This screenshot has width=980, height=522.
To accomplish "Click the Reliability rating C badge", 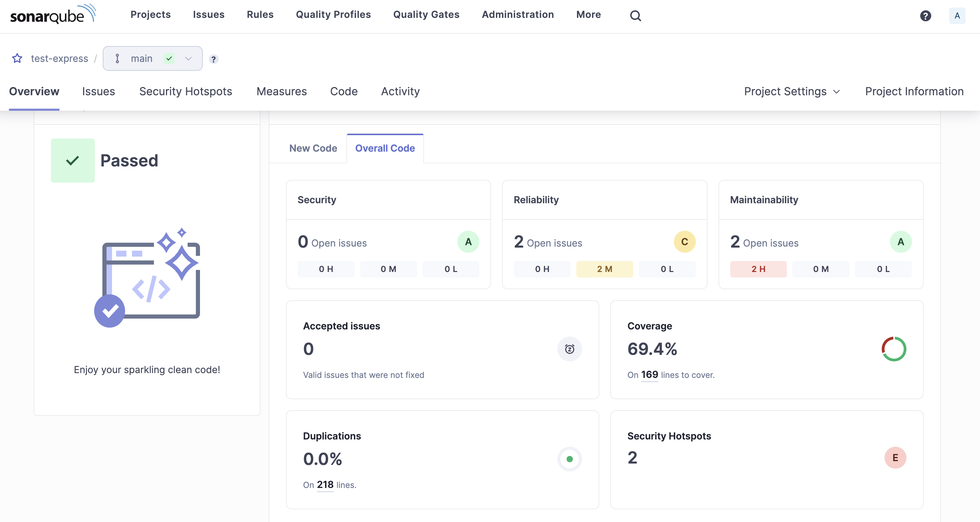I will tap(684, 242).
